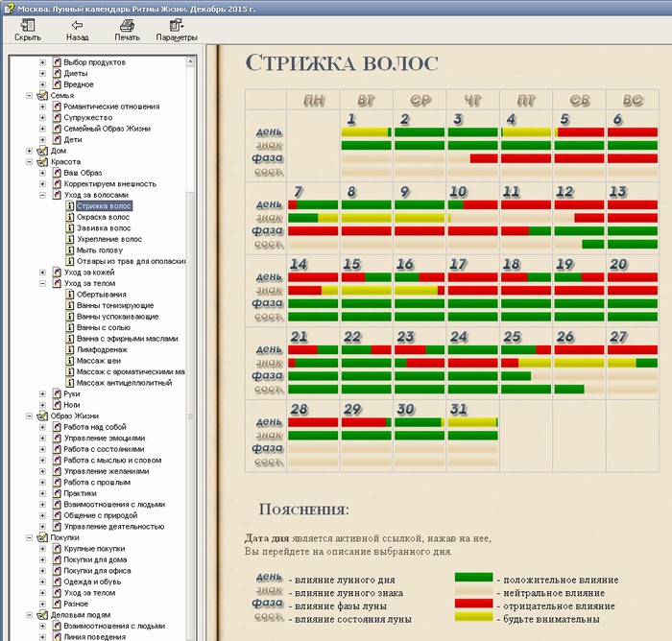Click the open book icon next to Красота
This screenshot has height=641, width=672.
42,162
